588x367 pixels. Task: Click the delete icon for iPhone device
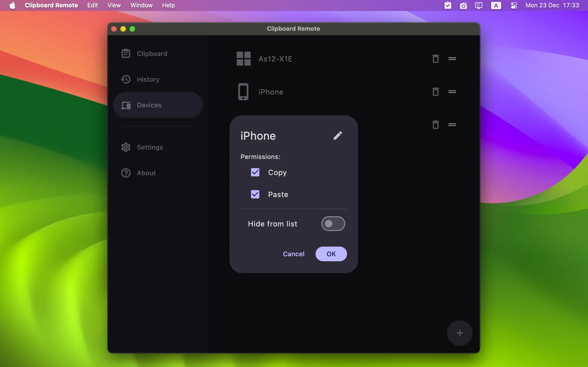tap(435, 91)
